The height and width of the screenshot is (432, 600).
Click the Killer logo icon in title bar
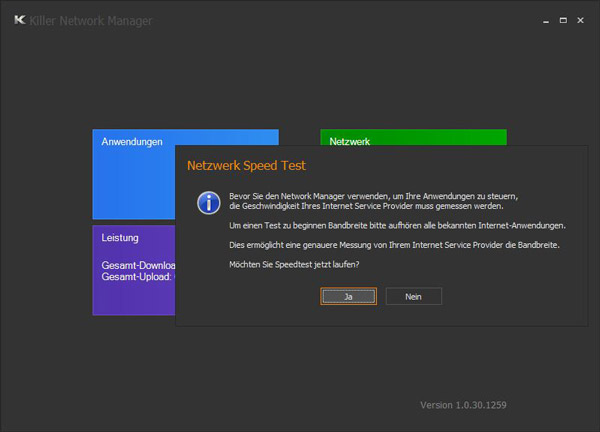tap(20, 20)
